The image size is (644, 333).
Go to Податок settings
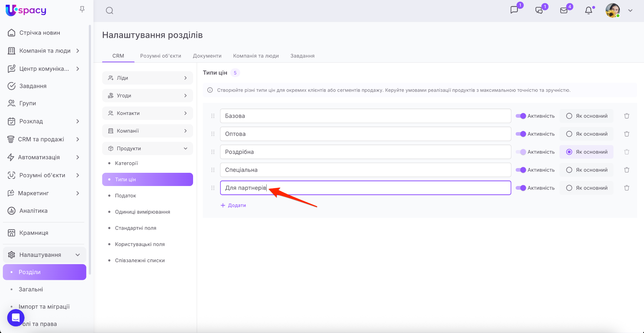click(125, 196)
